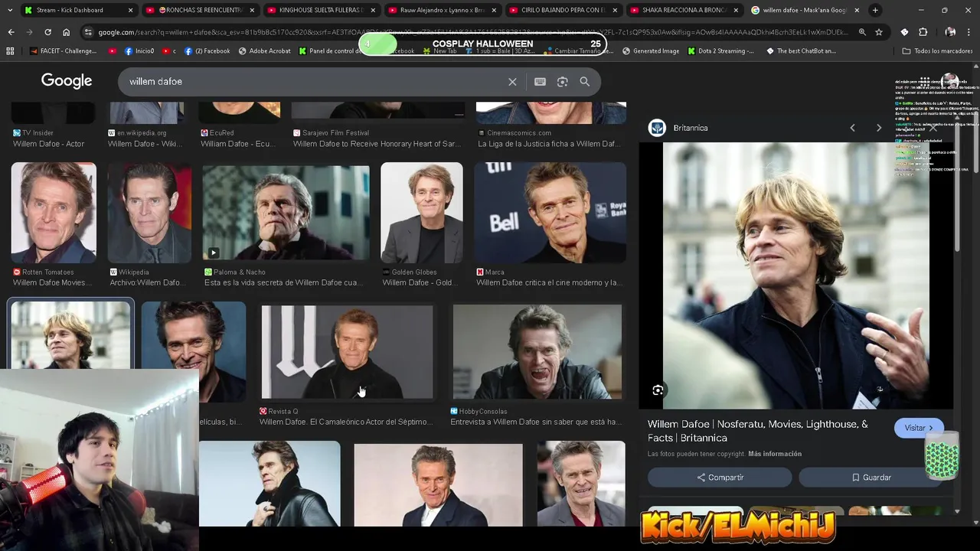Click the EcuRed source label

pos(221,133)
